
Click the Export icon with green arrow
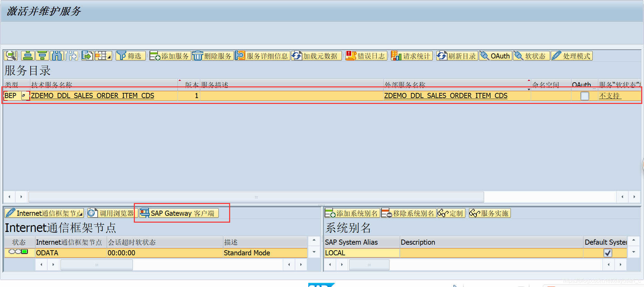click(87, 55)
